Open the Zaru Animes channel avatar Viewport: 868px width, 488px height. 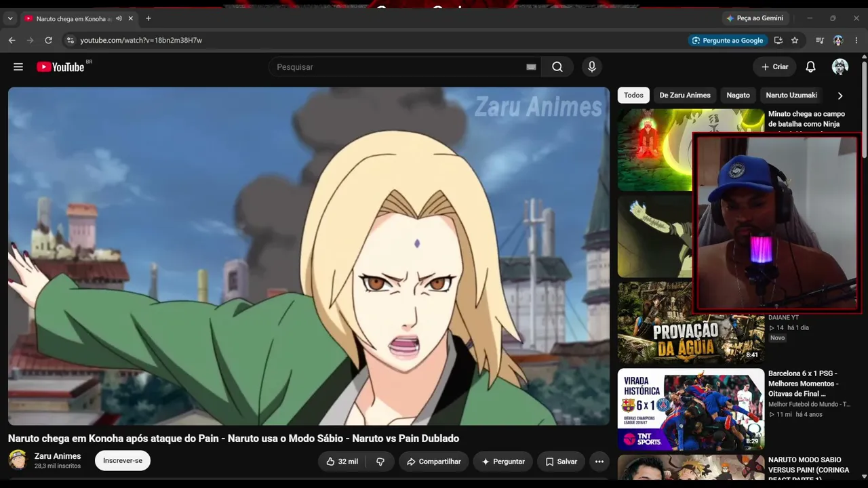click(18, 460)
